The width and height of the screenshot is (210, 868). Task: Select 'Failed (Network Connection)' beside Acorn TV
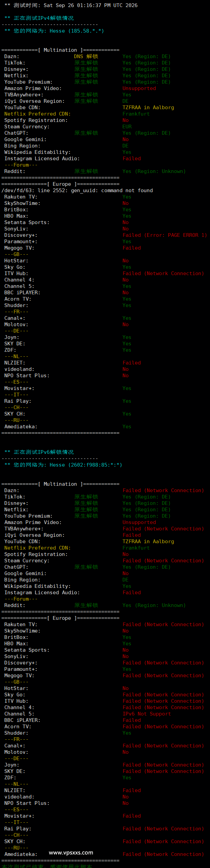coord(164,727)
